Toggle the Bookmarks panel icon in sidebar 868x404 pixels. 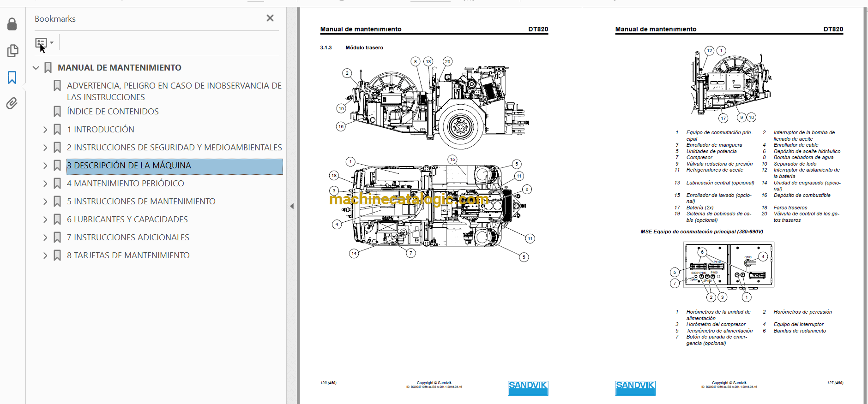pos(12,77)
